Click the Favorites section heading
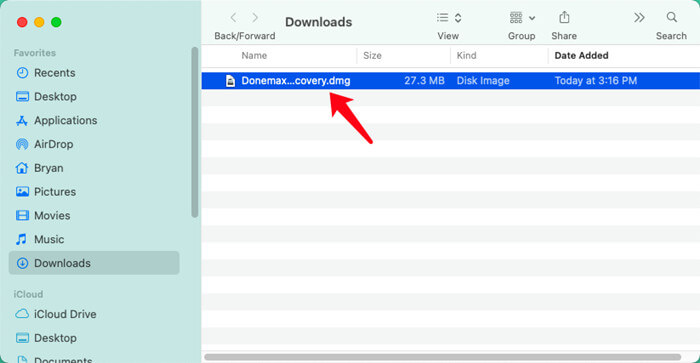Screen dimensions: 700x363 tap(34, 53)
